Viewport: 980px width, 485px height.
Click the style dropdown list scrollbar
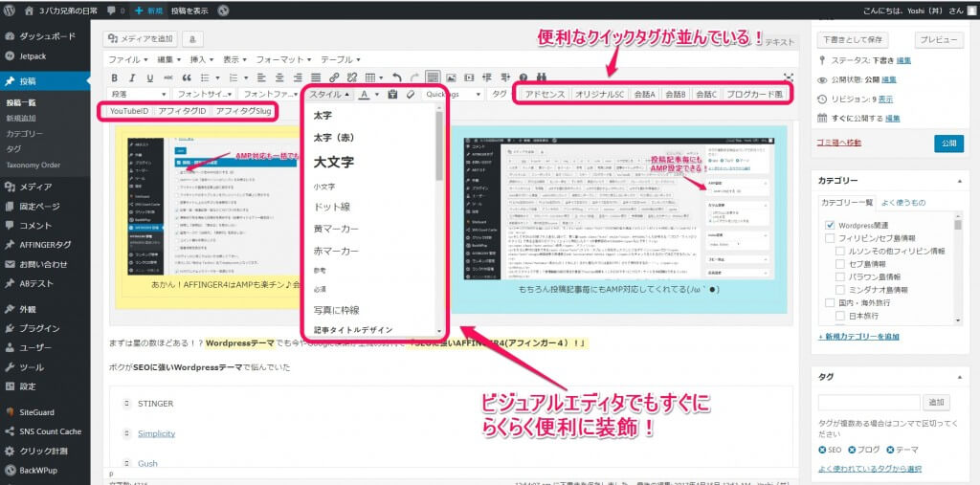click(x=438, y=145)
